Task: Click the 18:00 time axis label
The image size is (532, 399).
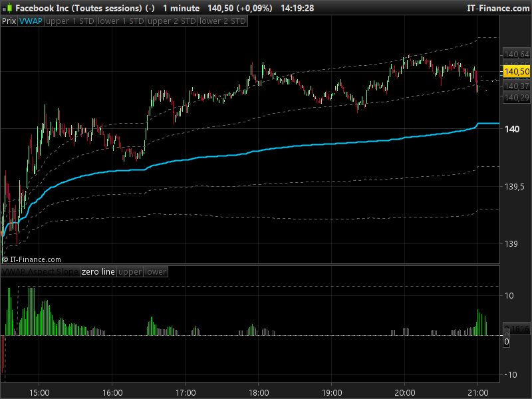Action: click(x=259, y=393)
